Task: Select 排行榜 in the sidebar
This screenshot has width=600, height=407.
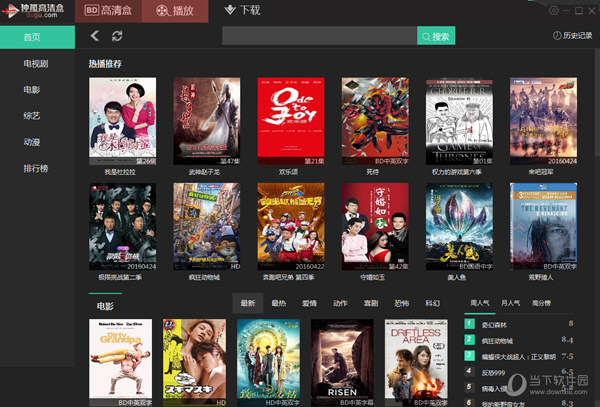Action: [x=36, y=168]
